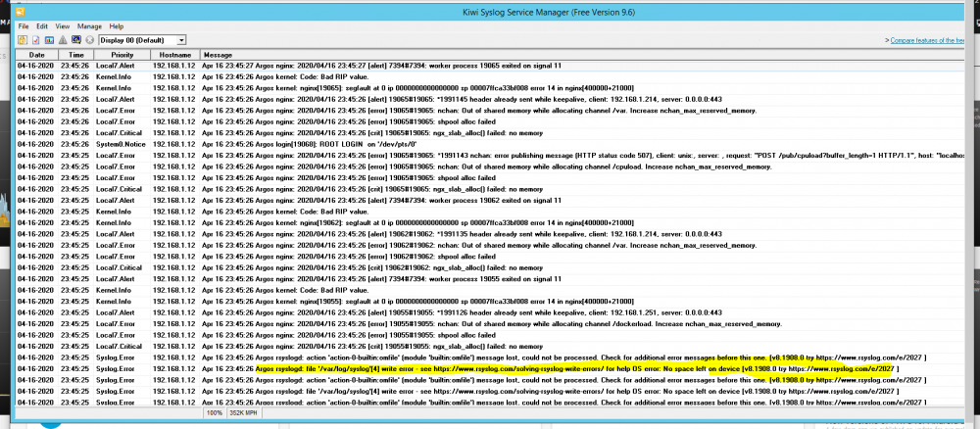Click the System0.Notice priority cell

pos(122,144)
